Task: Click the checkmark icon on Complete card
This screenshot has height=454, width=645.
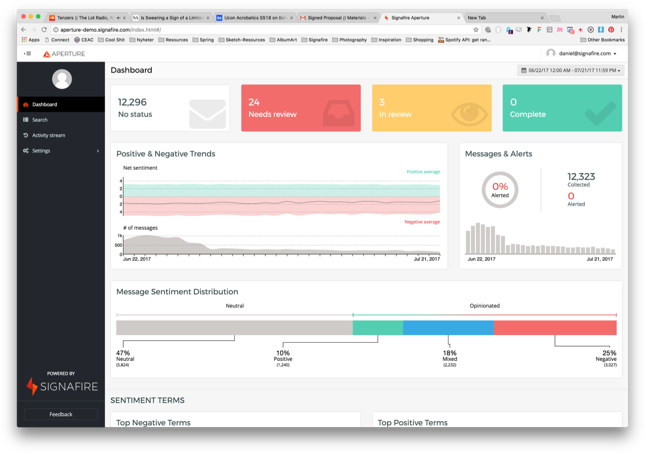Action: point(600,114)
